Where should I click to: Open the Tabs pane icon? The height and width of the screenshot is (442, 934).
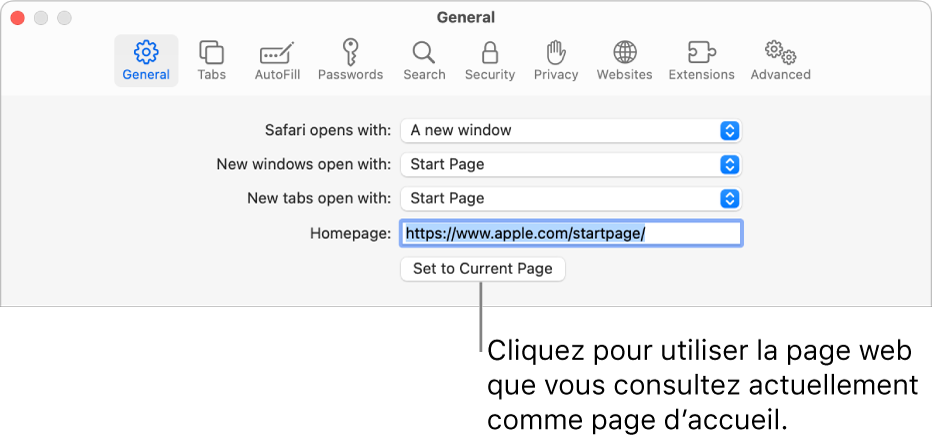coord(211,52)
